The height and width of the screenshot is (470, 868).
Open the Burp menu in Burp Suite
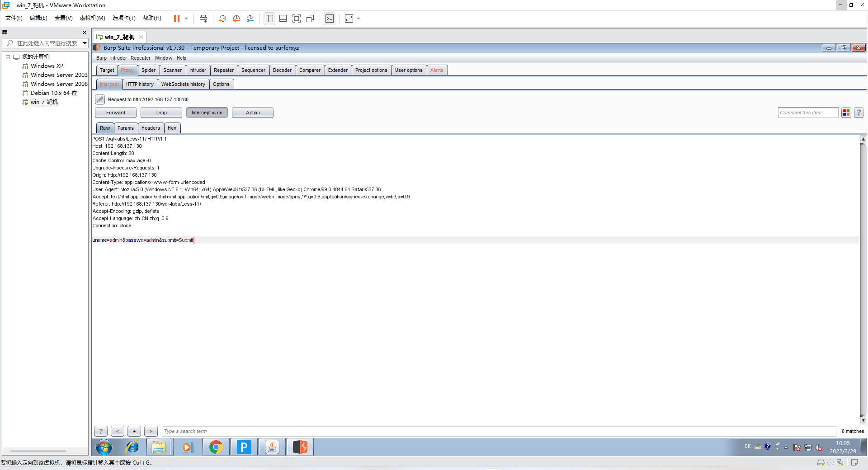tap(101, 58)
